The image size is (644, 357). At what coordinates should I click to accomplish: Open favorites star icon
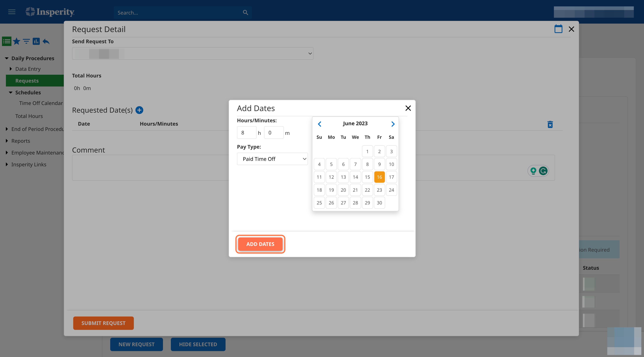[17, 41]
